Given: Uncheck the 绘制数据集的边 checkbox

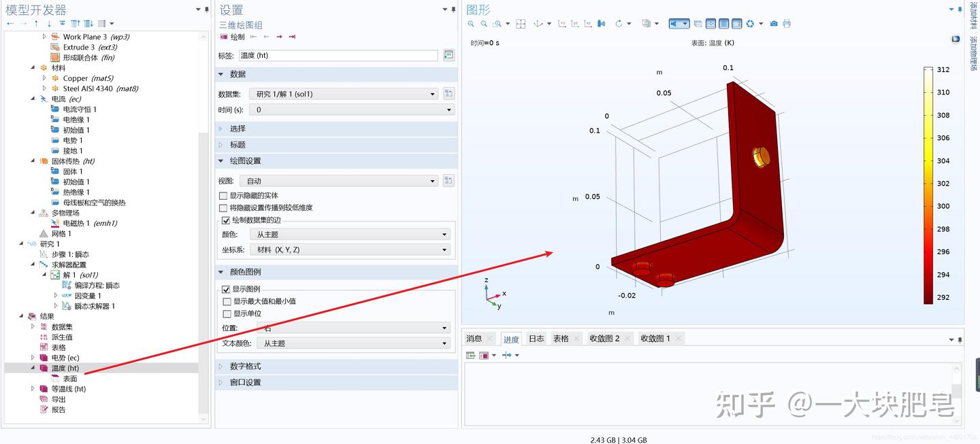Looking at the screenshot, I should pos(226,220).
